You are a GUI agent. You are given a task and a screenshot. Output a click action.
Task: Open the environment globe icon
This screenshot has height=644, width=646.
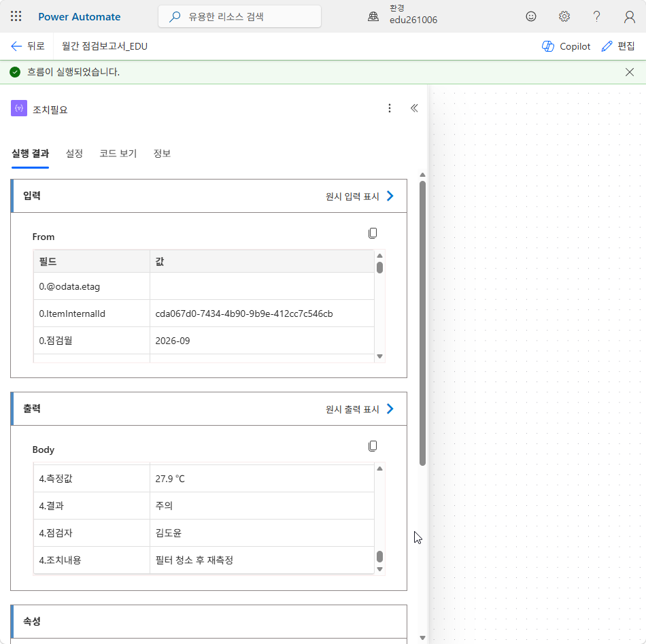coord(373,16)
